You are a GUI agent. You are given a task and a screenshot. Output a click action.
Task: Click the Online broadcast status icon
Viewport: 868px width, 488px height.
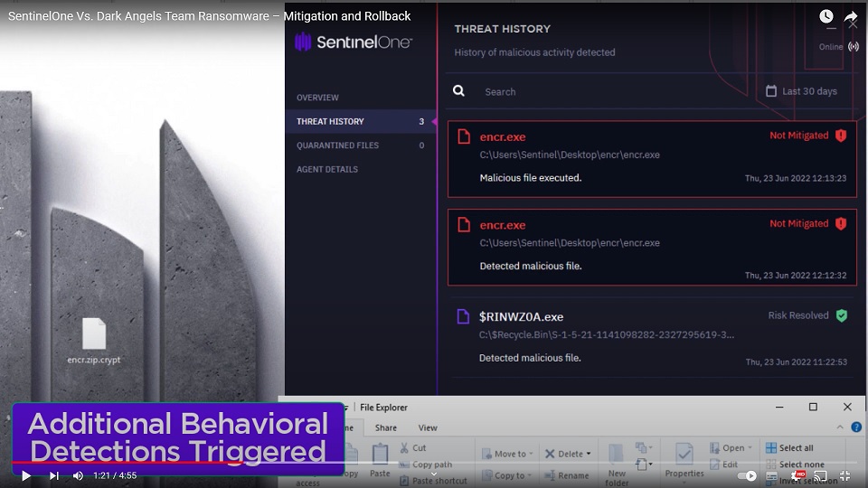pyautogui.click(x=853, y=47)
